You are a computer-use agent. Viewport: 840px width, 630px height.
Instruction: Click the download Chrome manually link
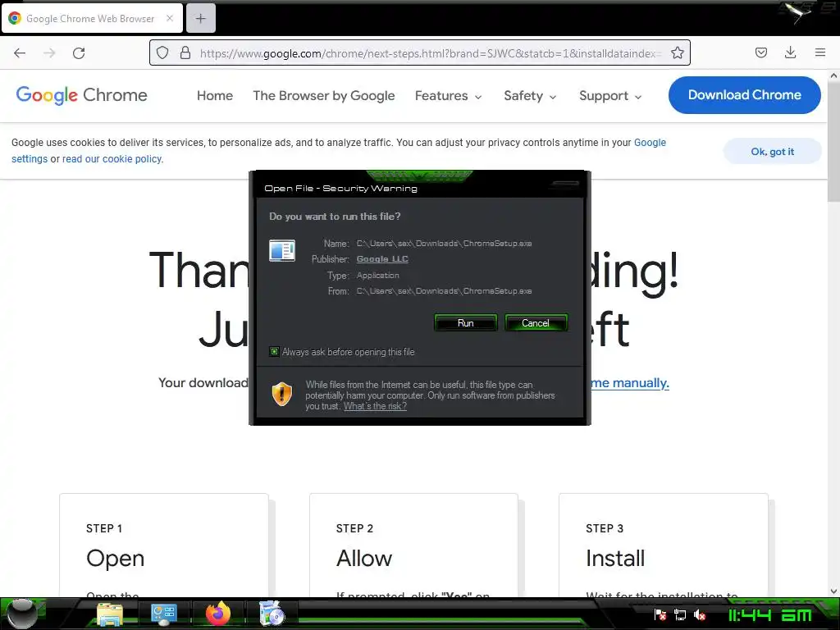629,383
